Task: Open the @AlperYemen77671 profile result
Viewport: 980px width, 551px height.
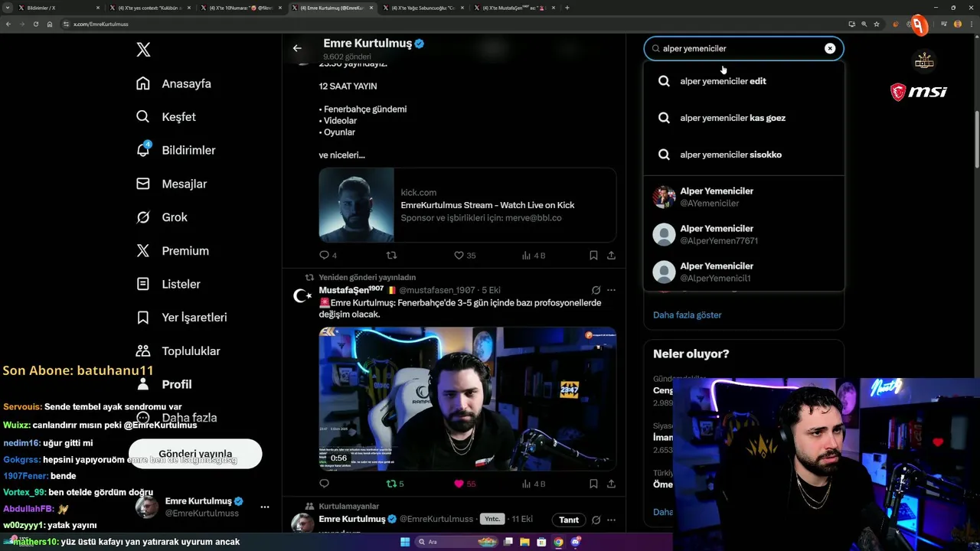Action: (x=743, y=234)
